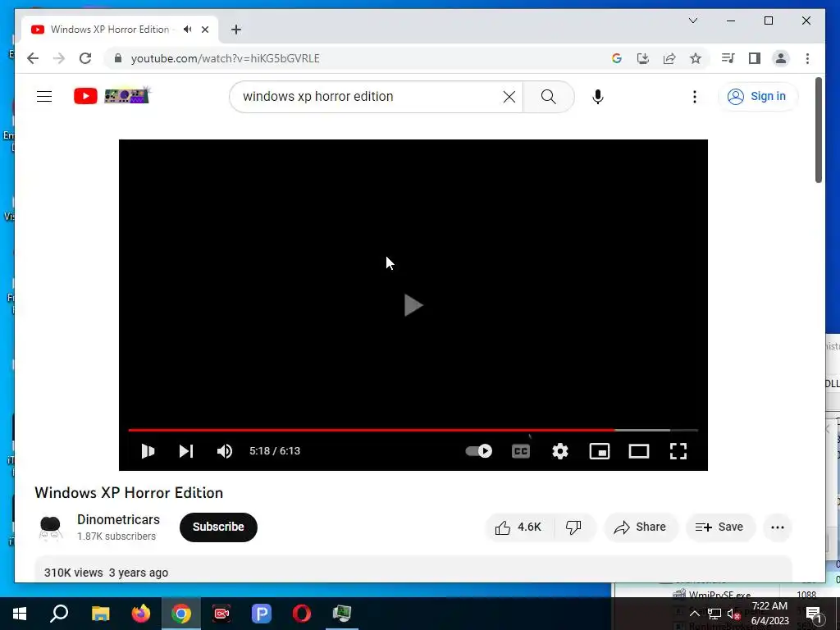Toggle closed captions CC
This screenshot has width=840, height=630.
[x=520, y=451]
